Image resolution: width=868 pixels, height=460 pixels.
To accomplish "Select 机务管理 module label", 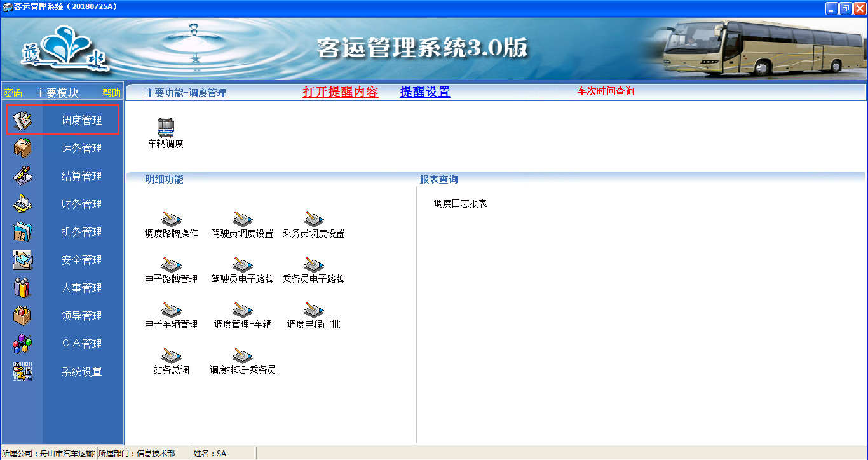I will (81, 232).
